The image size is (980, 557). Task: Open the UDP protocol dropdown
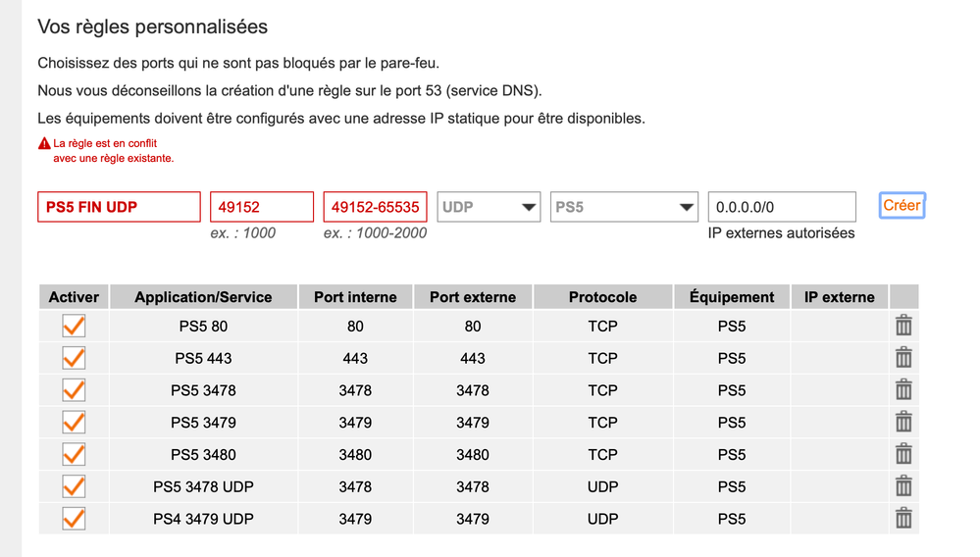[489, 207]
